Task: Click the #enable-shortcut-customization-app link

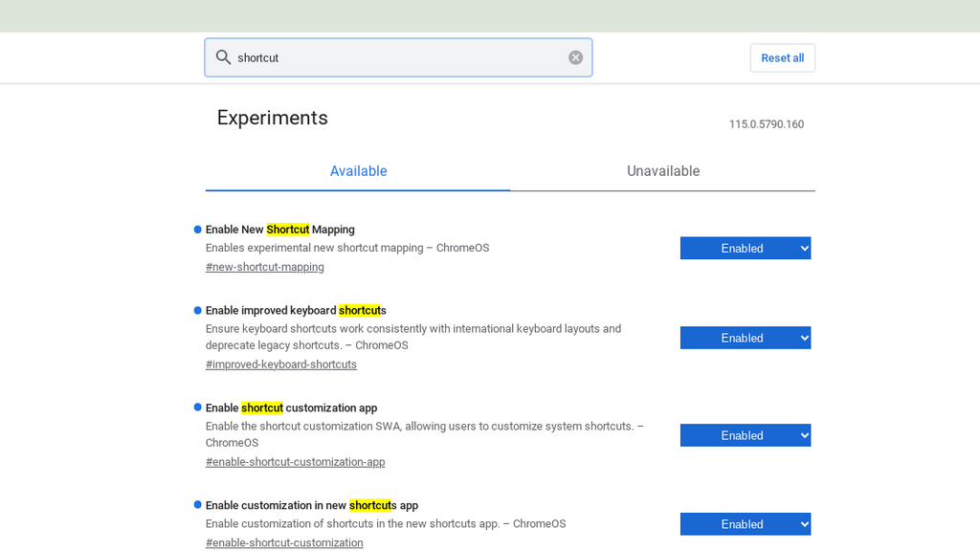Action: click(295, 461)
